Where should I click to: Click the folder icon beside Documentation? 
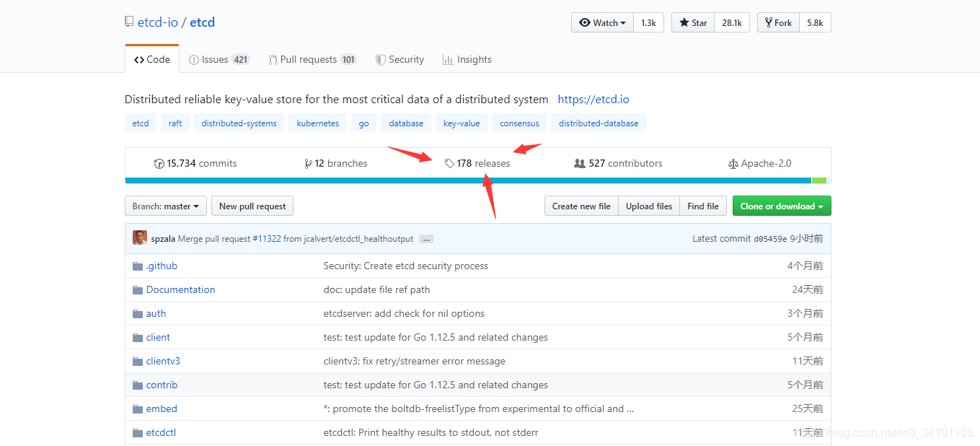coord(138,290)
